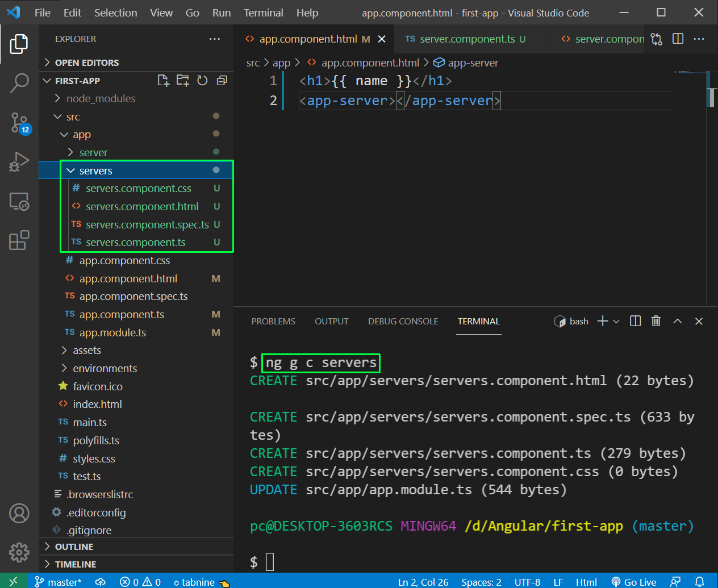Maximize the terminal panel size

click(678, 321)
